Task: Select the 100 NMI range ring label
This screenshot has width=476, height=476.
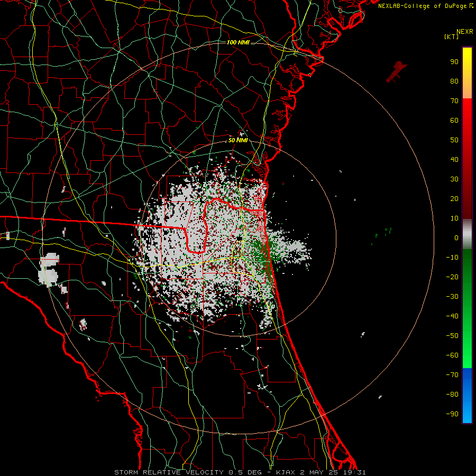Action: point(238,42)
